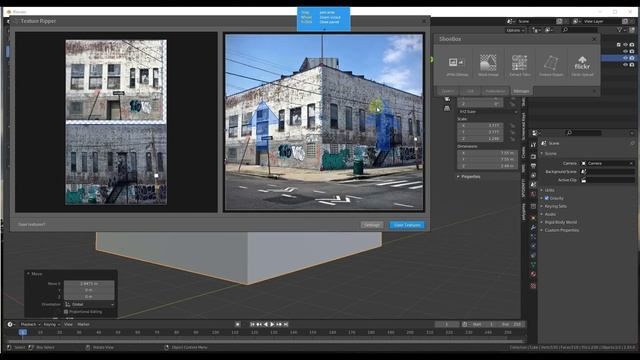Click the preview range clock icon in timeline
The height and width of the screenshot is (360, 640).
464,324
